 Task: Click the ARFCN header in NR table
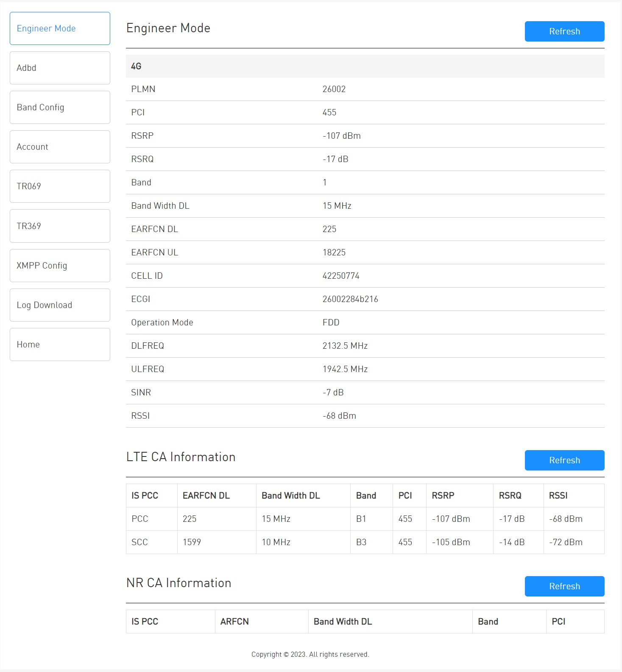pyautogui.click(x=234, y=622)
